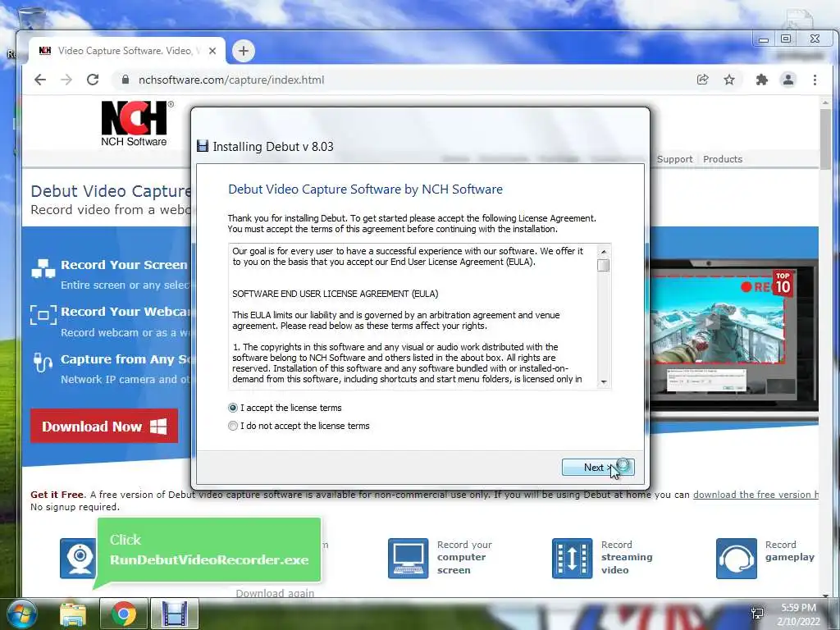Click 'Download again' link
This screenshot has width=840, height=630.
tap(275, 592)
